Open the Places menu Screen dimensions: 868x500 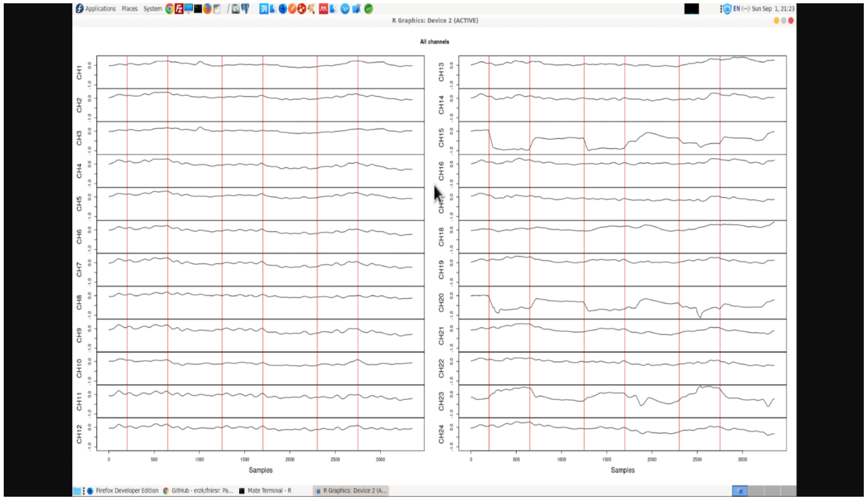129,9
